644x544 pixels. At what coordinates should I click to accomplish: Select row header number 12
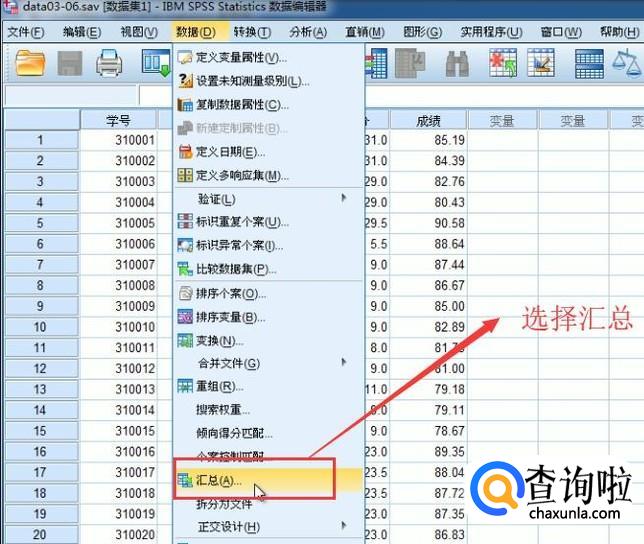pyautogui.click(x=41, y=368)
